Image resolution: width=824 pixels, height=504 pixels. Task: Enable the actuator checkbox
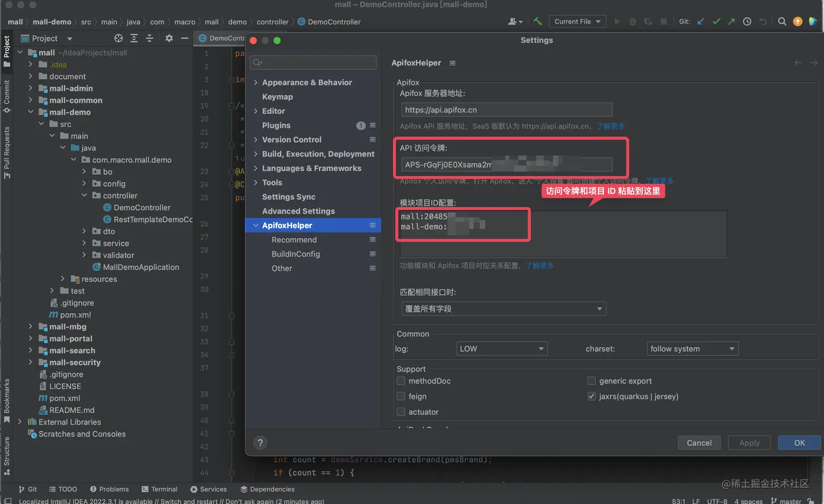[x=401, y=412]
